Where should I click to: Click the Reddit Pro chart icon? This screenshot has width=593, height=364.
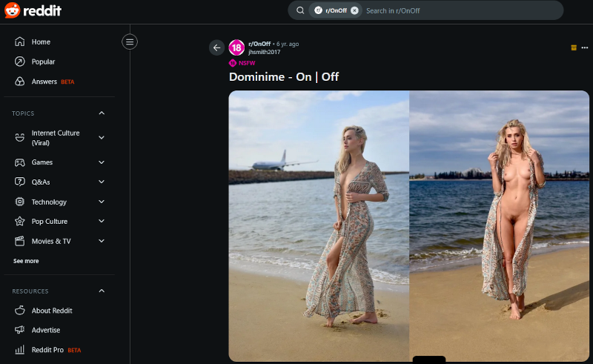point(20,350)
